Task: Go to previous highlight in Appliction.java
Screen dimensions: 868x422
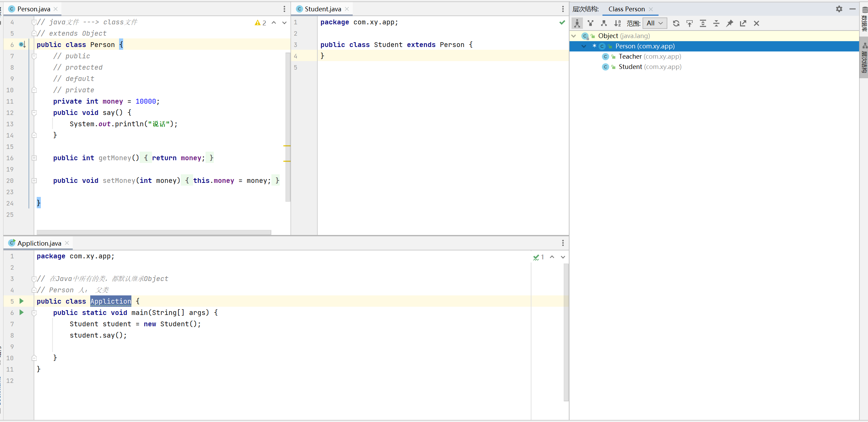Action: [x=552, y=257]
